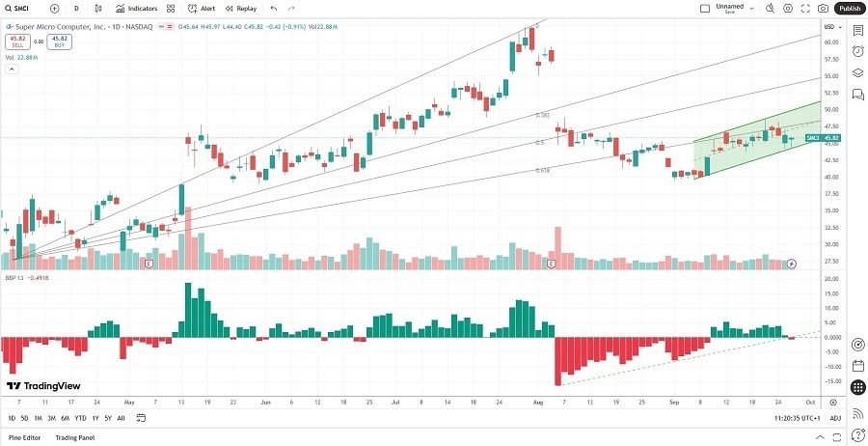This screenshot has width=868, height=446.
Task: Open the USD currency dropdown
Action: [x=829, y=26]
